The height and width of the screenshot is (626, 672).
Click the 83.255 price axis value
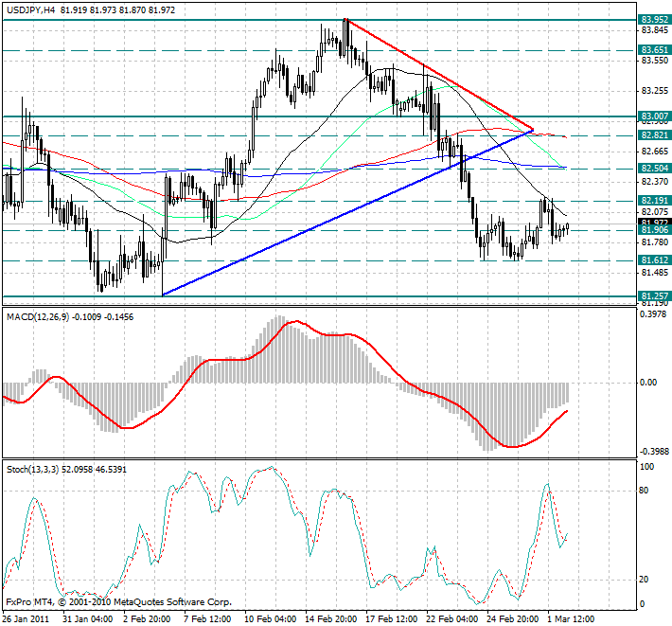click(x=654, y=91)
